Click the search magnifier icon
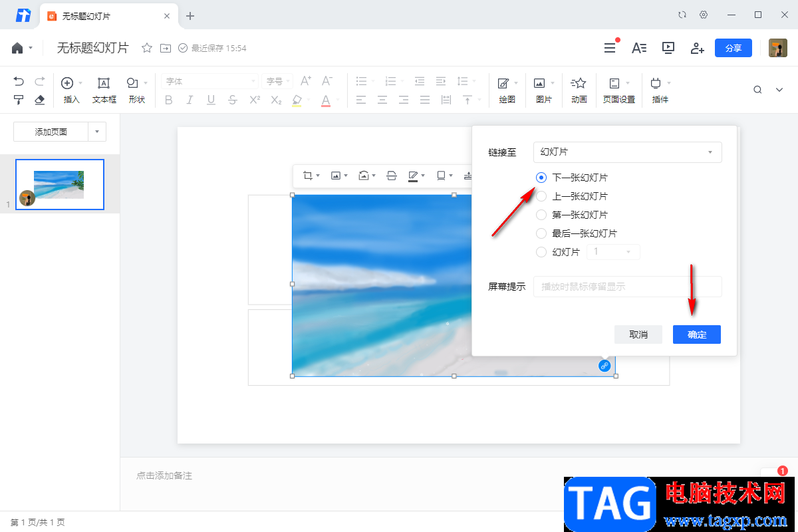Image resolution: width=798 pixels, height=532 pixels. pyautogui.click(x=757, y=90)
